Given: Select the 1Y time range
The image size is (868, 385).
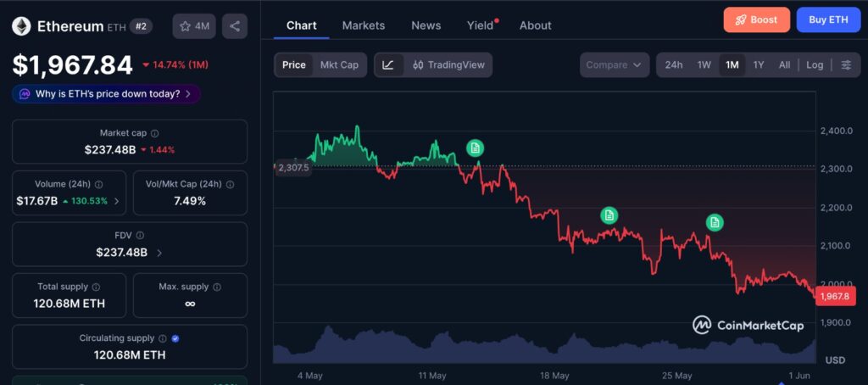Looking at the screenshot, I should coord(759,64).
